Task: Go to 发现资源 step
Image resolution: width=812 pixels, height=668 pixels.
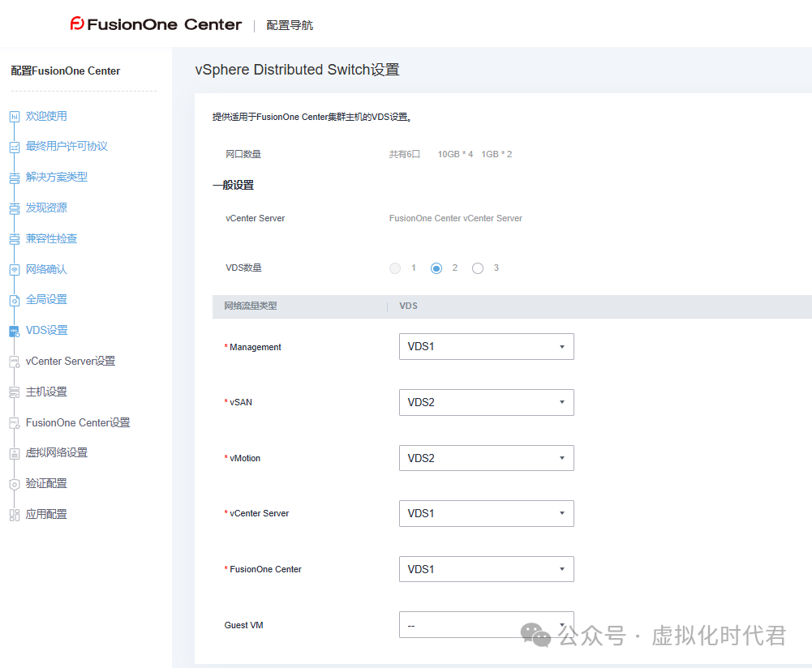Action: coord(46,208)
